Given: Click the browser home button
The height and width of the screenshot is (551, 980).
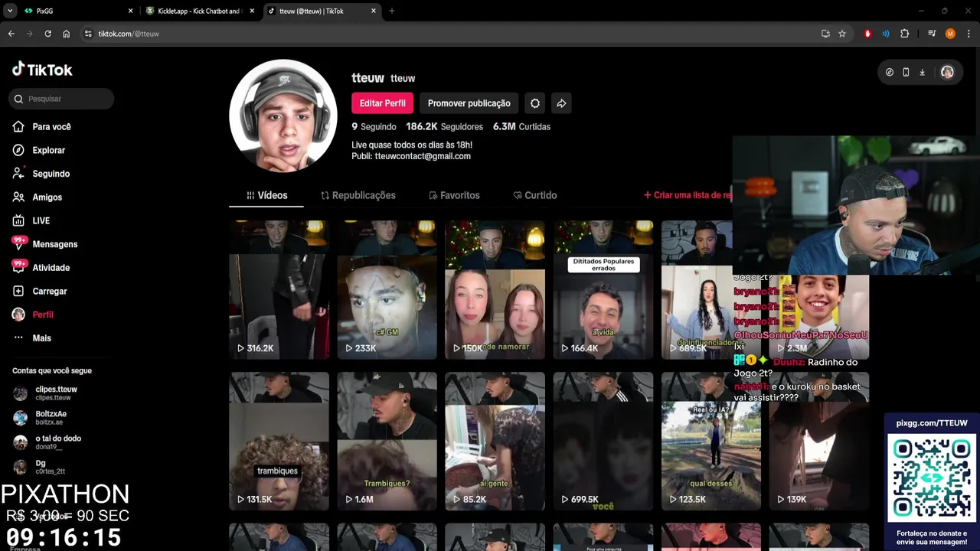Looking at the screenshot, I should click(67, 34).
